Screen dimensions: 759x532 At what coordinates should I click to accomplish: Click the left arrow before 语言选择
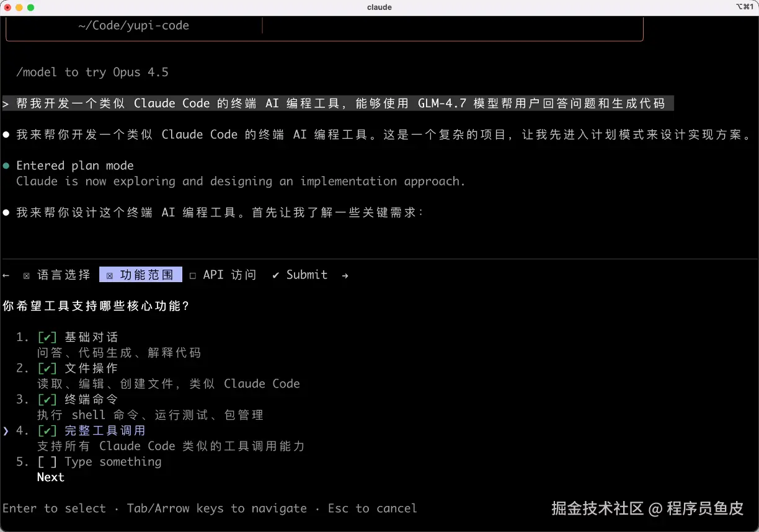coord(6,275)
